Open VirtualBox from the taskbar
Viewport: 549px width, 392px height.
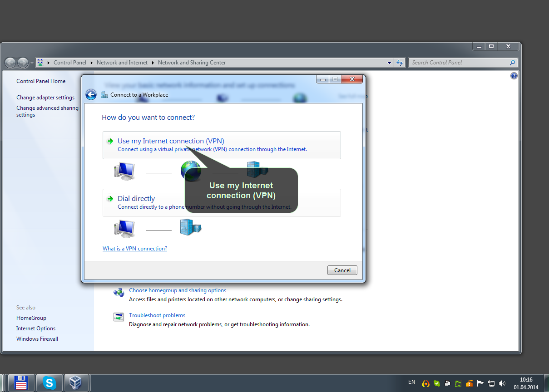point(76,383)
